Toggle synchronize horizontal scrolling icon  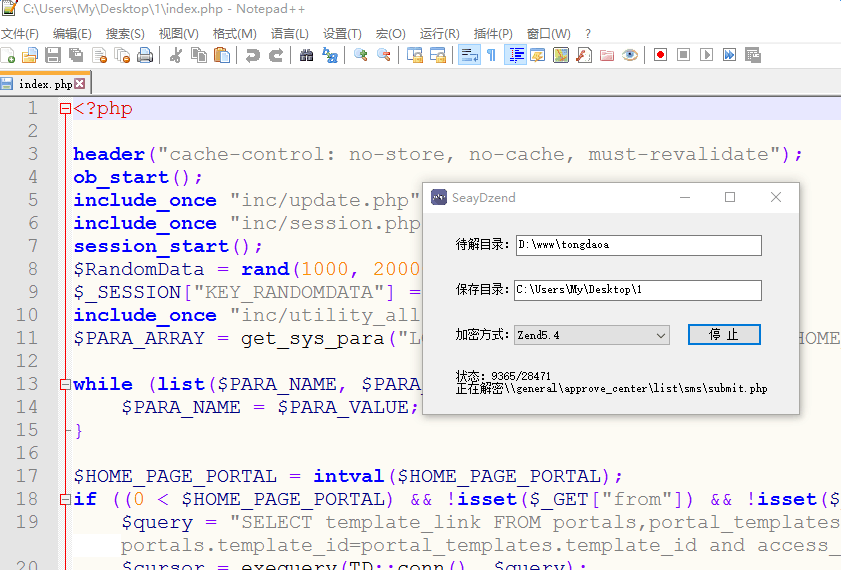(438, 55)
